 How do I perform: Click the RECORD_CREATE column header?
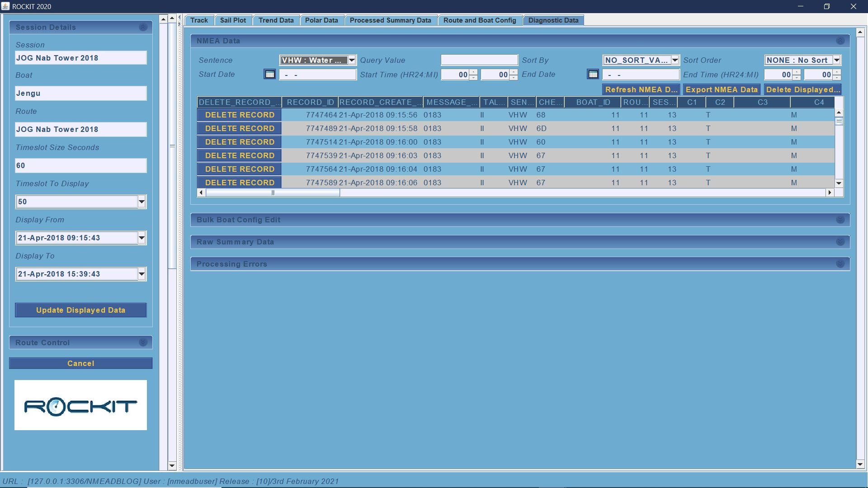point(380,102)
